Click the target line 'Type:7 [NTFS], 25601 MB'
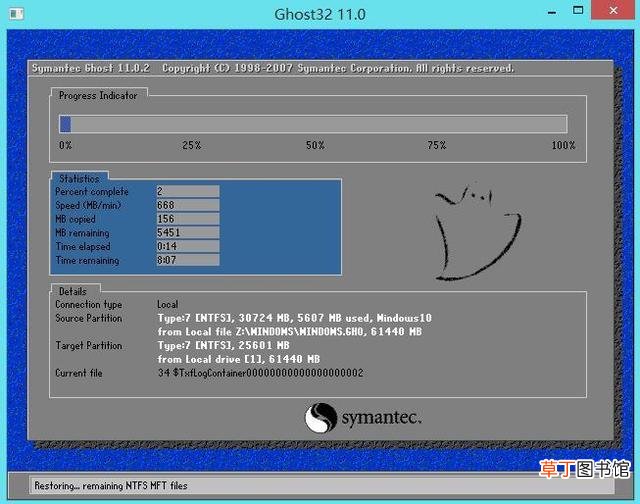Image resolution: width=640 pixels, height=504 pixels. (x=223, y=345)
